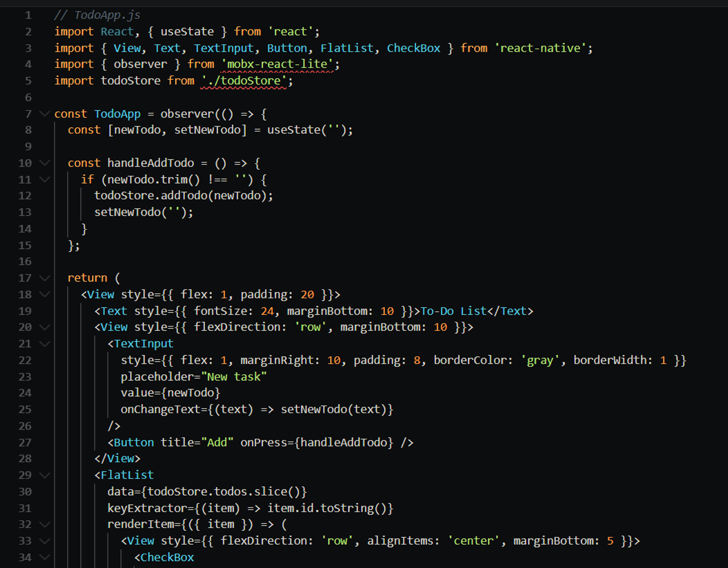
Task: Fold the renderItem block on line 32
Action: [44, 524]
